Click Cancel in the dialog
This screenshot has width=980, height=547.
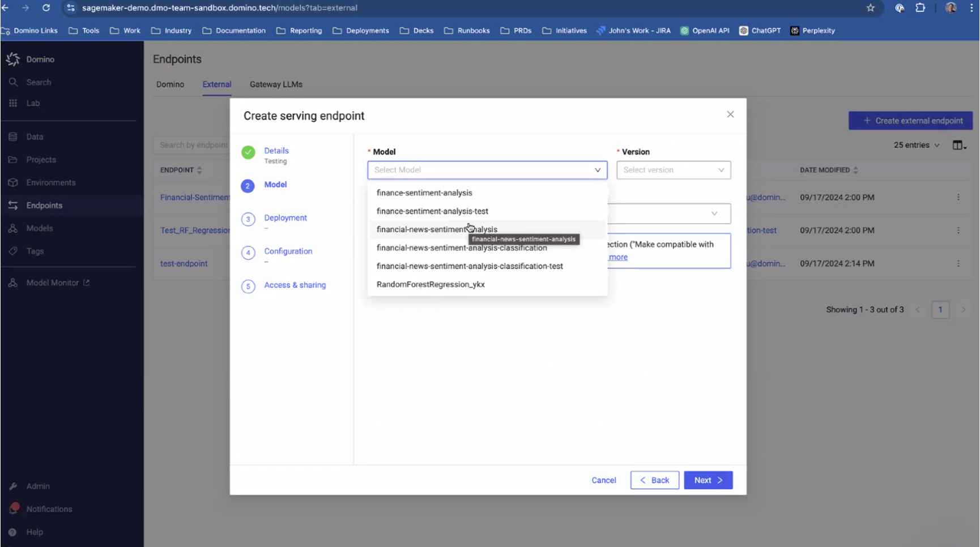603,480
